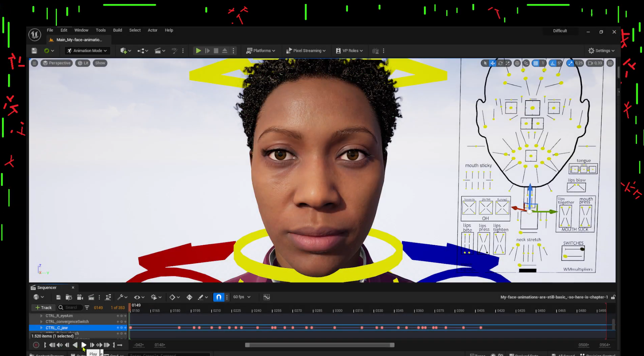
Task: Toggle world/local coordinate system globe icon
Action: (517, 63)
